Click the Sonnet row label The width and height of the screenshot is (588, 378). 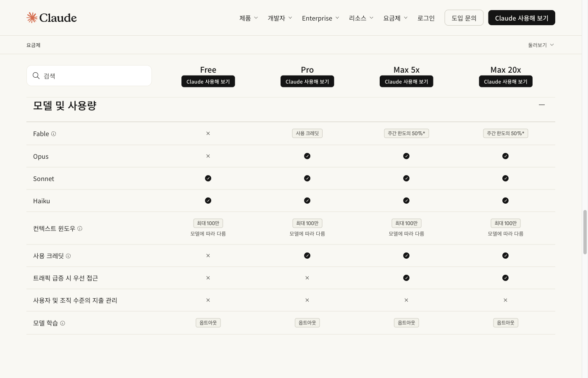tap(44, 178)
